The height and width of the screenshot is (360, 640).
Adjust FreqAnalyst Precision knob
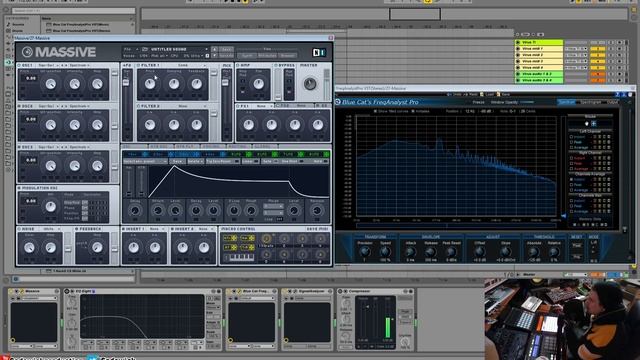click(364, 252)
